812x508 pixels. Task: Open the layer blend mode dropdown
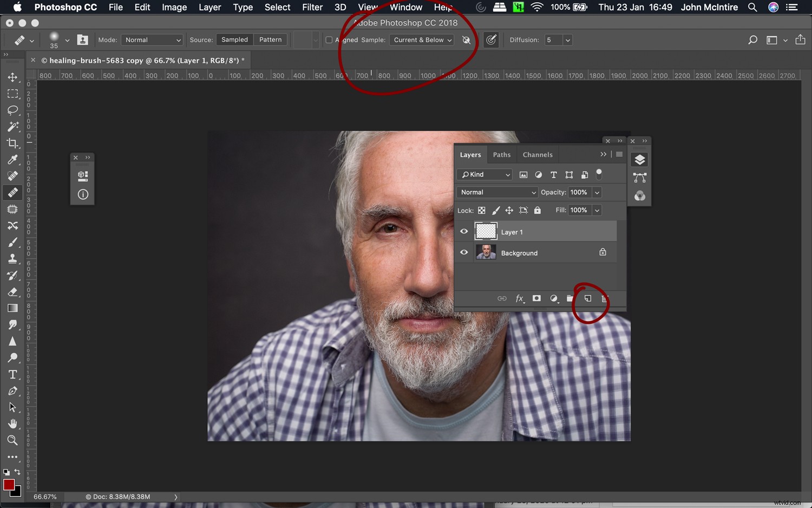pyautogui.click(x=496, y=192)
